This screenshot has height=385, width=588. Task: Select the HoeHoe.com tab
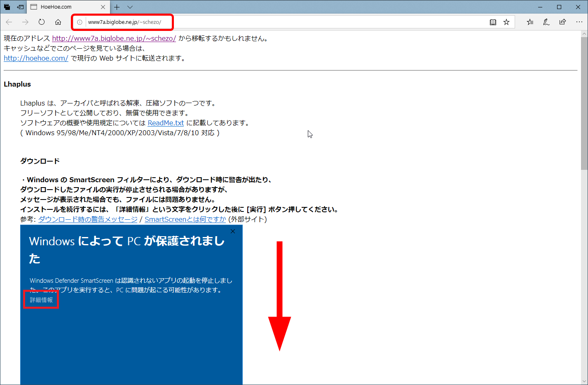[x=68, y=7]
